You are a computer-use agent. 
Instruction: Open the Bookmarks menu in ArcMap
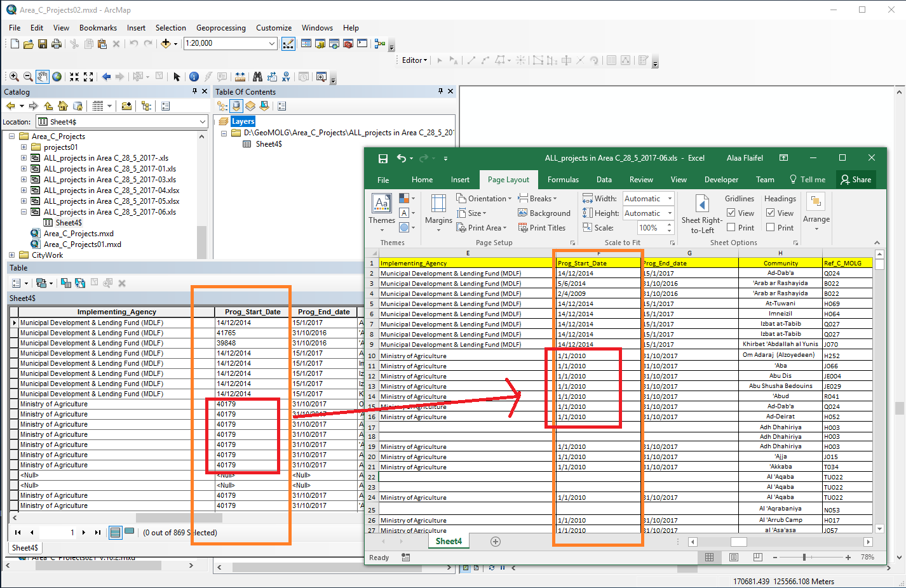point(98,28)
